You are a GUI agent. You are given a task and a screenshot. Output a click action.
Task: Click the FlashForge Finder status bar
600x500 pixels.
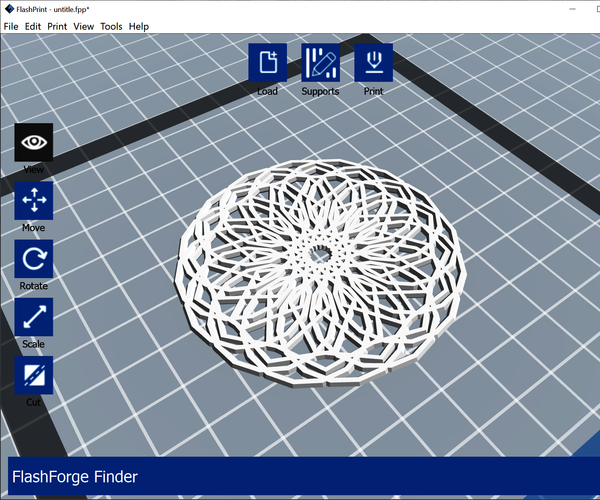304,476
